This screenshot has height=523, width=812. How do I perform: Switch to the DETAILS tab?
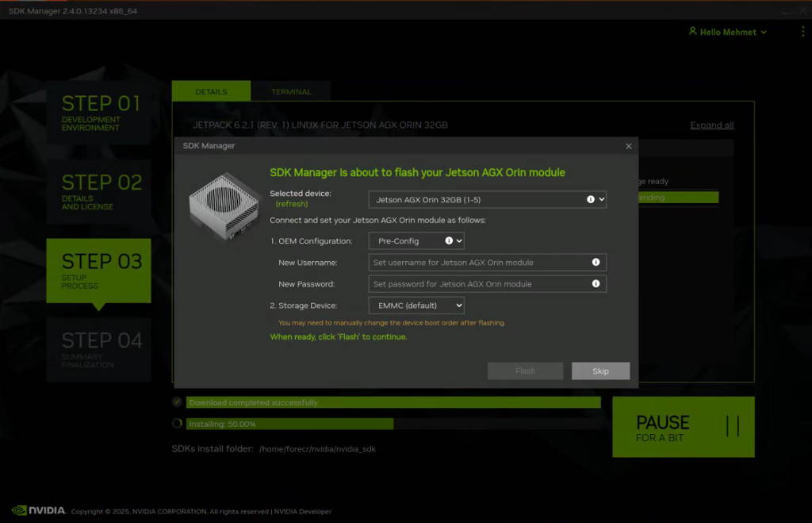(211, 91)
